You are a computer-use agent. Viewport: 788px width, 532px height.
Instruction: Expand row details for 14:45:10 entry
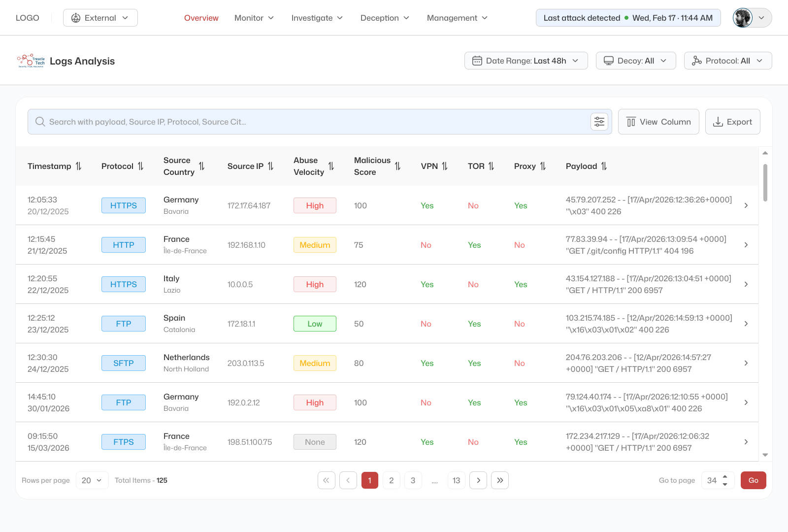[746, 402]
